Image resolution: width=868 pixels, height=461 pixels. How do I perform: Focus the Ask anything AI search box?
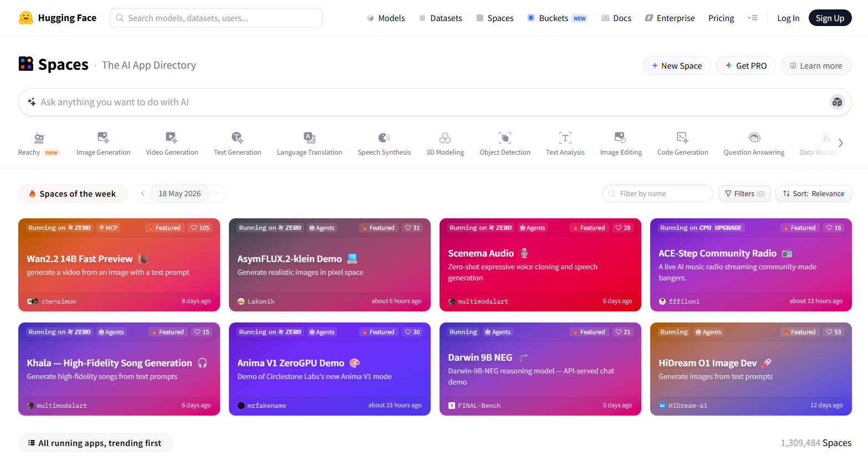[435, 102]
